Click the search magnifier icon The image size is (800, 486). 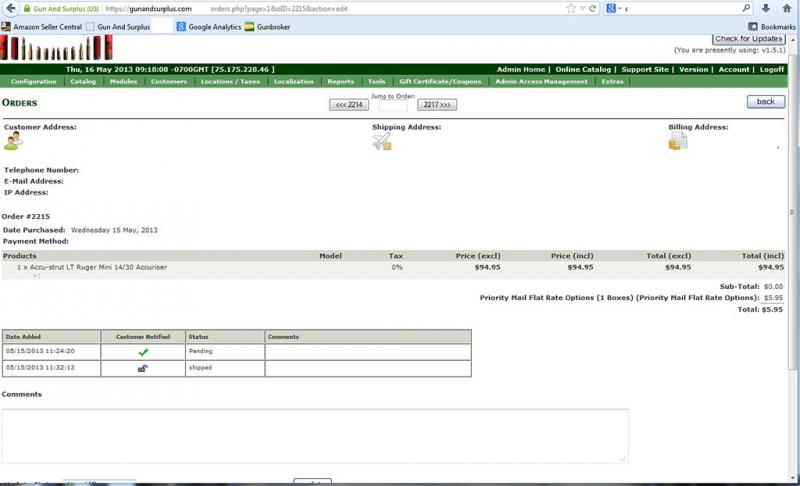coord(746,8)
